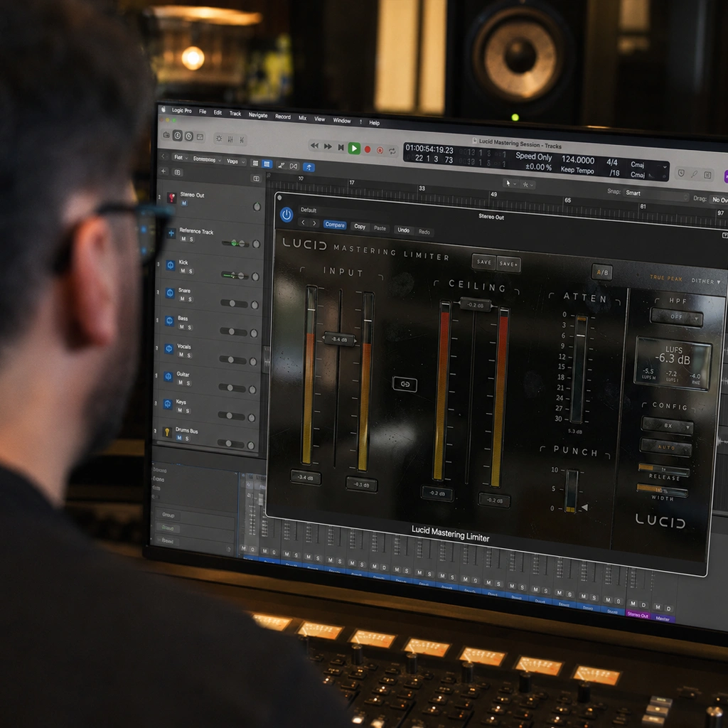Click Redo in the plugin header
This screenshot has height=728, width=728.
[424, 232]
